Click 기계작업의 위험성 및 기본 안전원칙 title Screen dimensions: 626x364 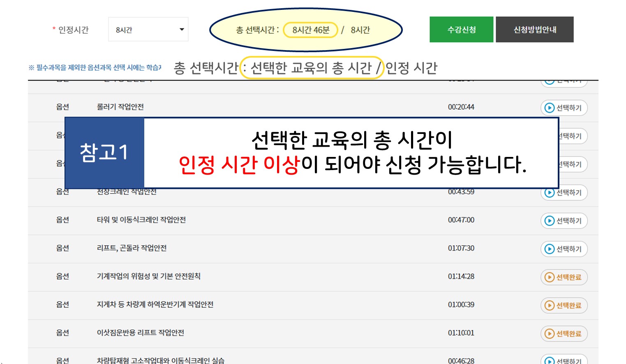coord(148,276)
